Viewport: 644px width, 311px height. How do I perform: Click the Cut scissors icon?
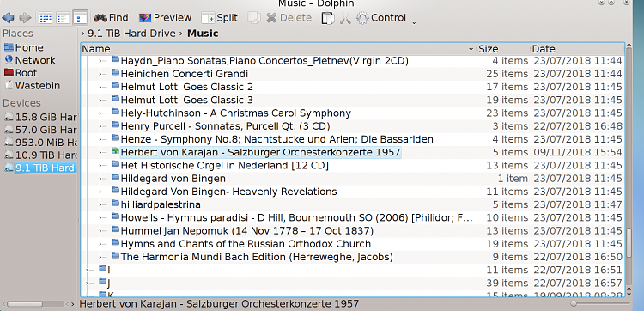[345, 18]
